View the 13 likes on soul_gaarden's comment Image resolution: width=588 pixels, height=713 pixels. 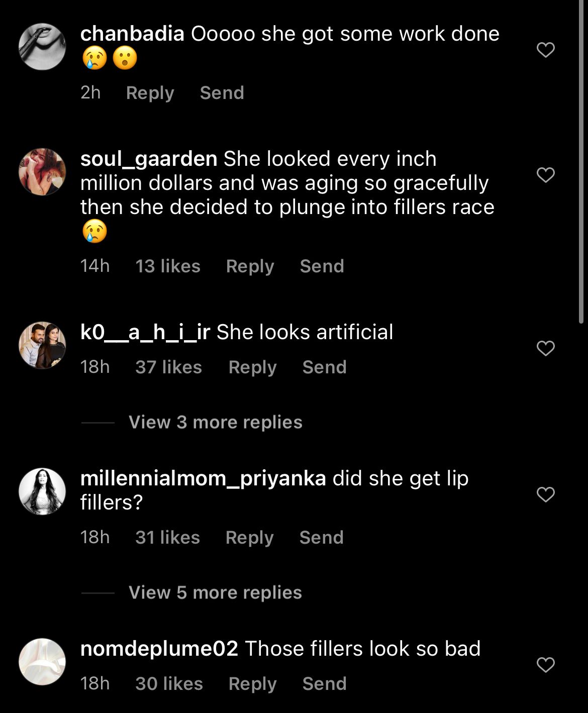click(168, 266)
